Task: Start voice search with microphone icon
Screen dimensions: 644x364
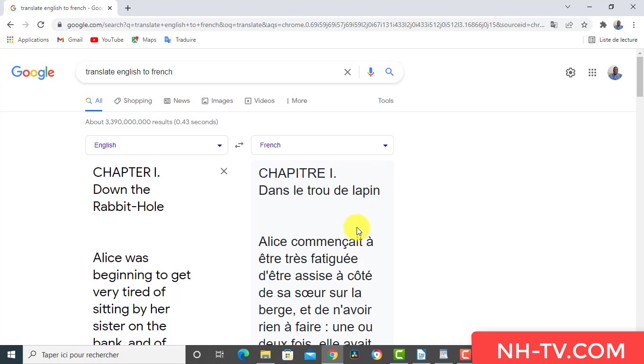Action: 370,72
